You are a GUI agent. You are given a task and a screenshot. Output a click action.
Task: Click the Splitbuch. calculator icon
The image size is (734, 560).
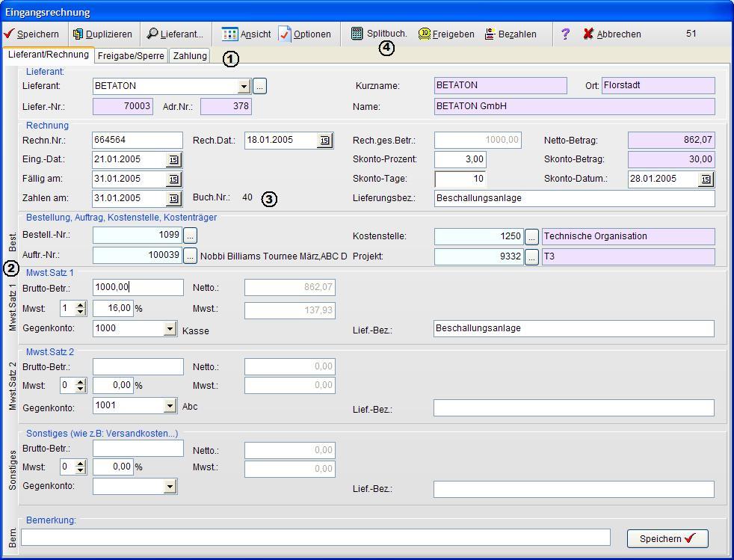[x=357, y=34]
